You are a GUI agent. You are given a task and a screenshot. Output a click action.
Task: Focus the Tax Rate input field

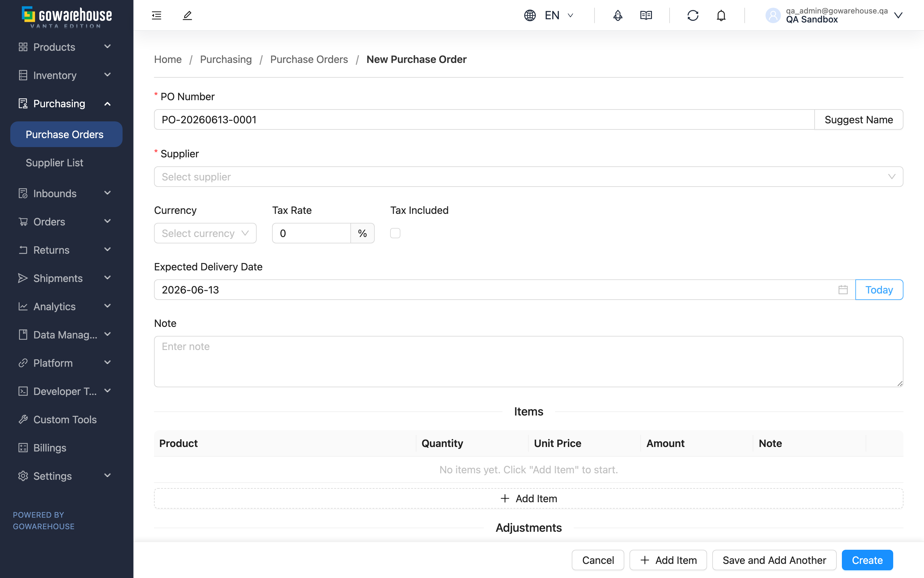(311, 233)
